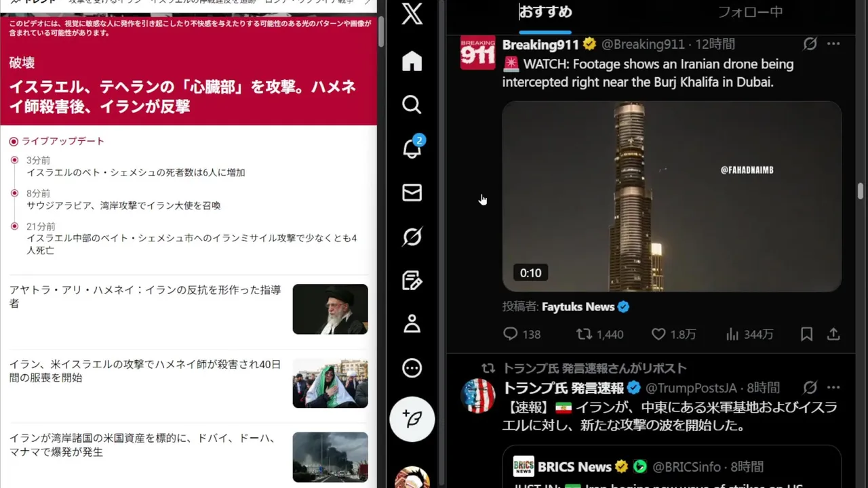Open headline イスラエル、テヘランの「心臓部」を攻撃

[x=182, y=97]
